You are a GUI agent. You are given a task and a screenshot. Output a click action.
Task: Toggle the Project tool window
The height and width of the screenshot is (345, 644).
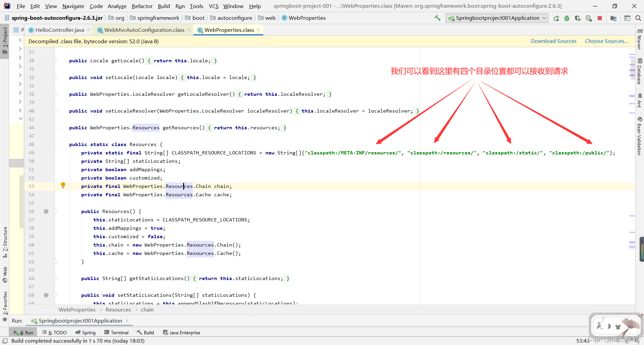pyautogui.click(x=5, y=41)
